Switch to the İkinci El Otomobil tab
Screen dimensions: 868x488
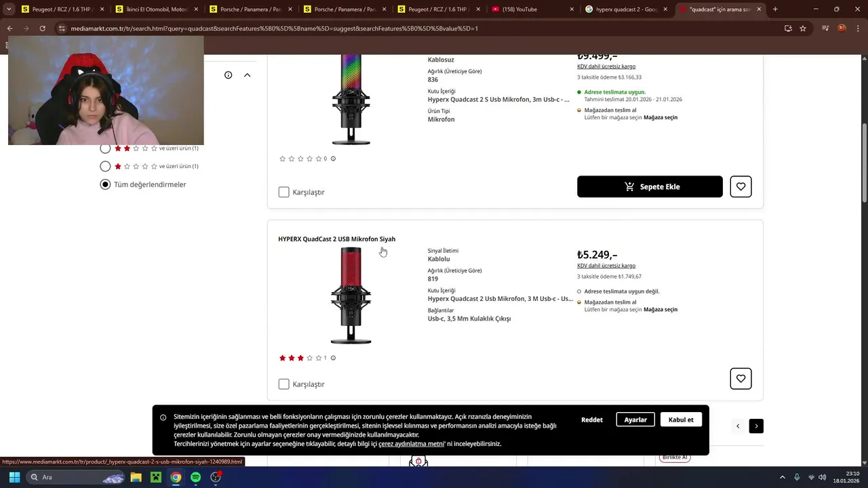click(157, 9)
